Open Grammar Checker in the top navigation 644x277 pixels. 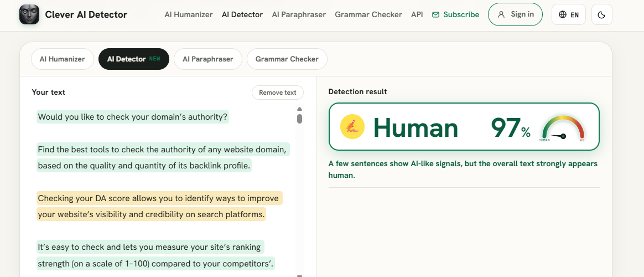[368, 14]
